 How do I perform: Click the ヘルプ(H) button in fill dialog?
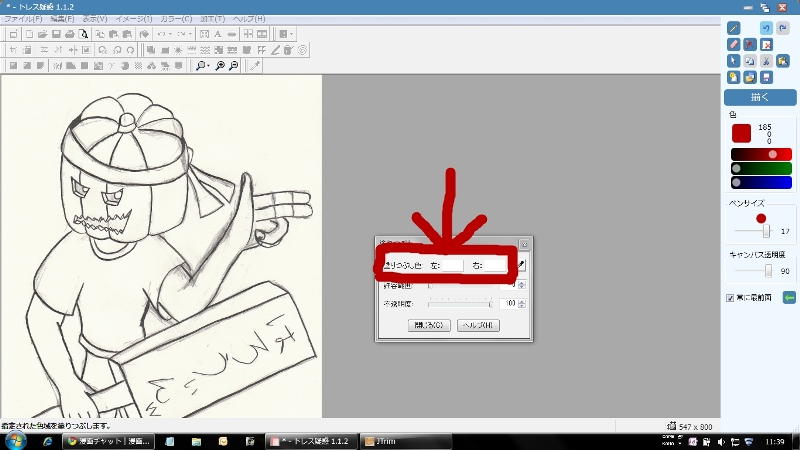(478, 326)
